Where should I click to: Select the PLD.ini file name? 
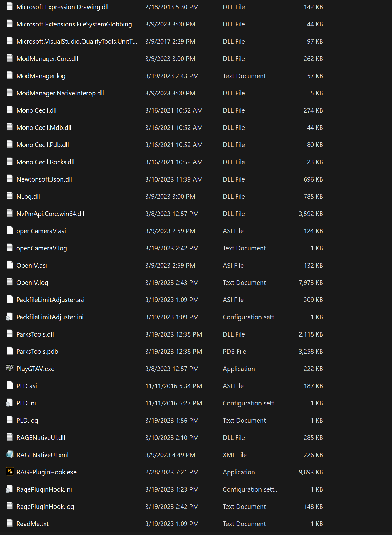(x=26, y=403)
